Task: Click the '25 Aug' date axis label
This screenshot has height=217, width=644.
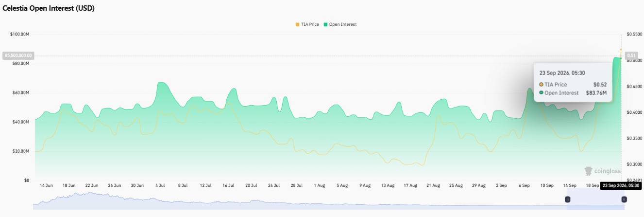Action: pyautogui.click(x=456, y=185)
